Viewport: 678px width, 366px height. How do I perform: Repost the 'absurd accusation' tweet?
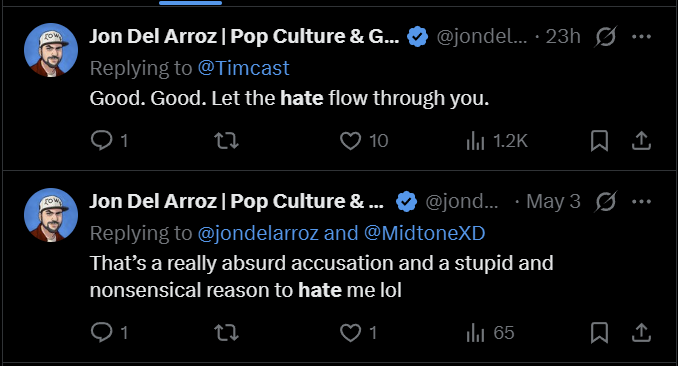pyautogui.click(x=227, y=333)
